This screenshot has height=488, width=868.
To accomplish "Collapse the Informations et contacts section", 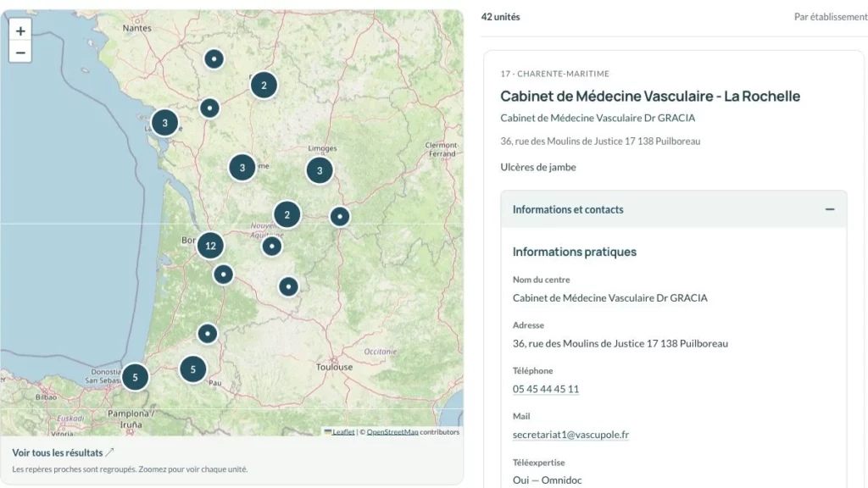I will click(x=674, y=210).
